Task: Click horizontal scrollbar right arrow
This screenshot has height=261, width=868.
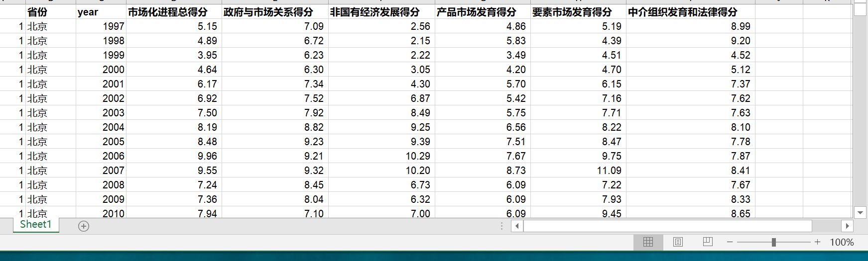Action: pyautogui.click(x=847, y=226)
